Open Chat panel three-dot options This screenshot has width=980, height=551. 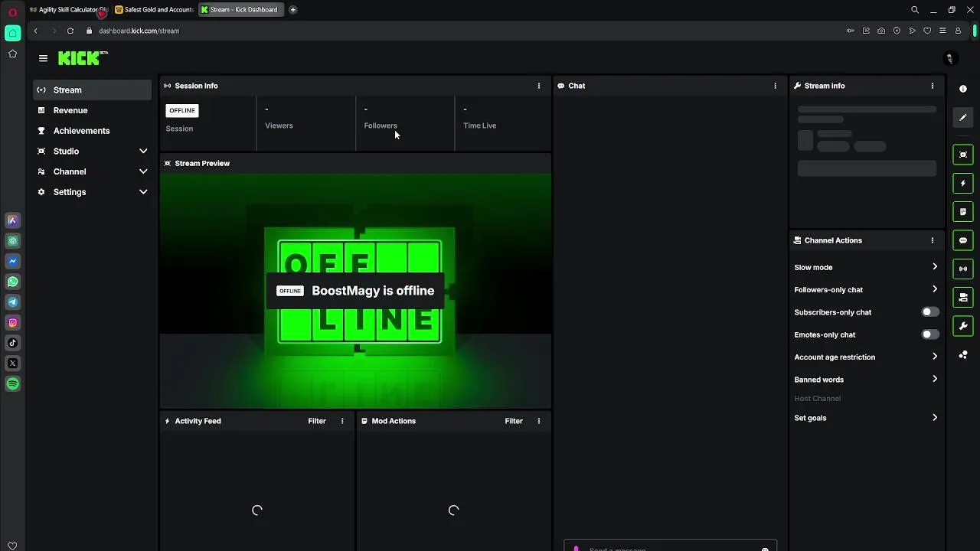point(776,86)
